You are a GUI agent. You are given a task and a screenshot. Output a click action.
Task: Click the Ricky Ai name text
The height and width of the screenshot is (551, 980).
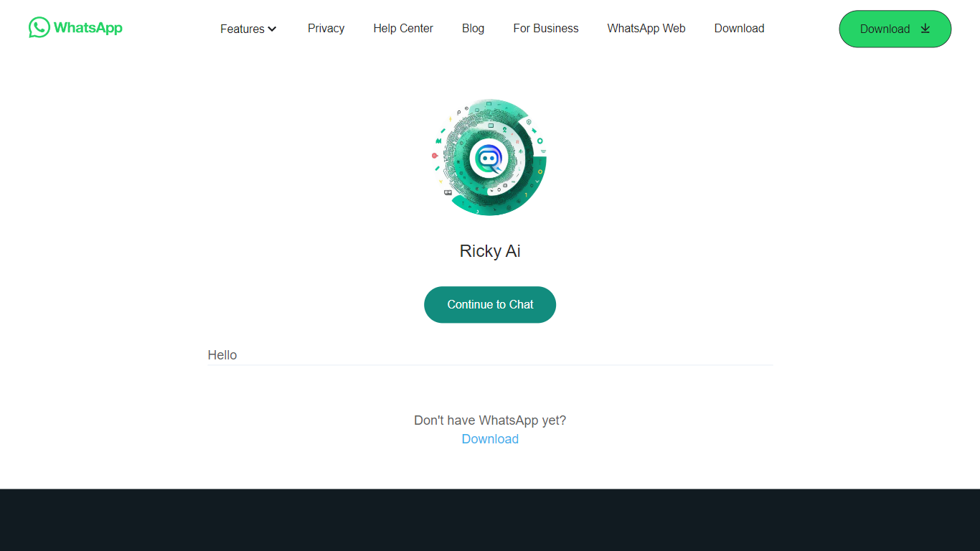click(x=490, y=251)
